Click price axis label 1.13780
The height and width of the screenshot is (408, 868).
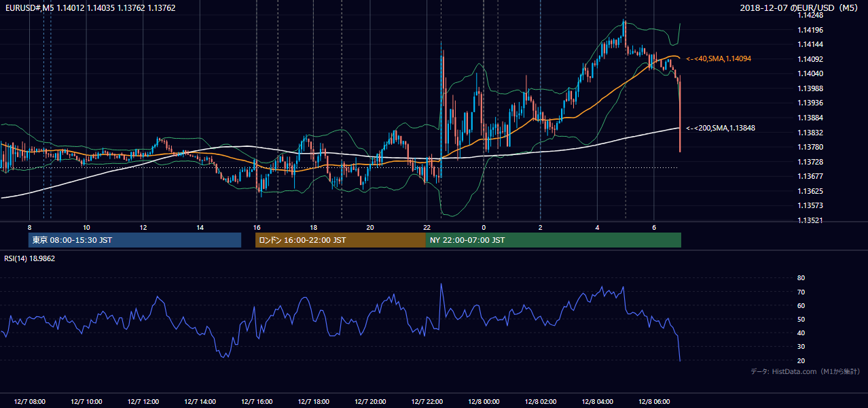point(810,147)
